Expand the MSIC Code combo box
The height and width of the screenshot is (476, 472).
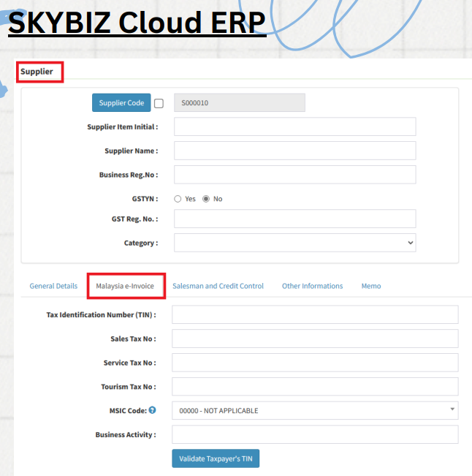[x=314, y=410]
